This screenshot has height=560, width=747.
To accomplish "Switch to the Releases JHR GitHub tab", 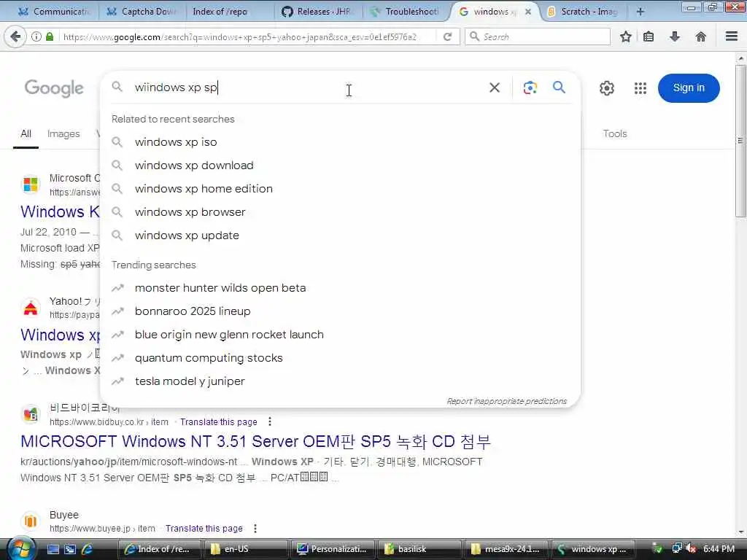I will pyautogui.click(x=317, y=12).
